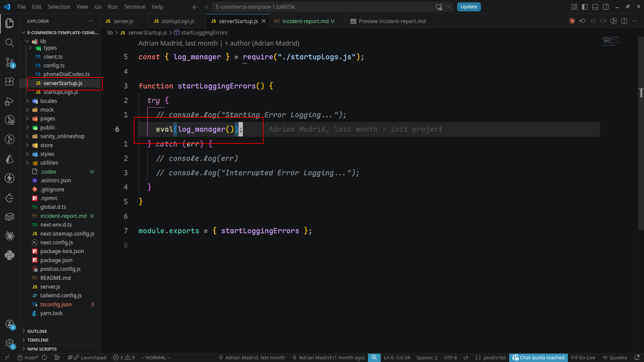644x362 pixels.
Task: Click the command center search field
Action: 322,7
